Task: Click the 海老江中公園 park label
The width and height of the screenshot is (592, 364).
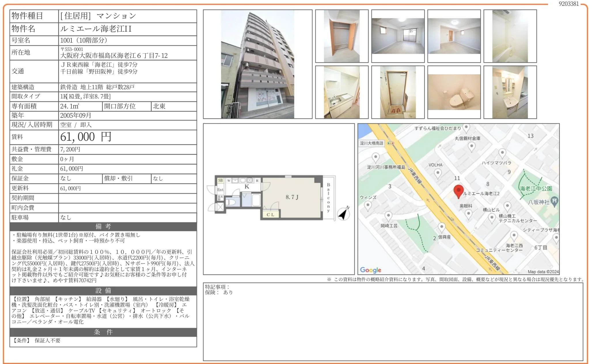Action: pyautogui.click(x=536, y=188)
